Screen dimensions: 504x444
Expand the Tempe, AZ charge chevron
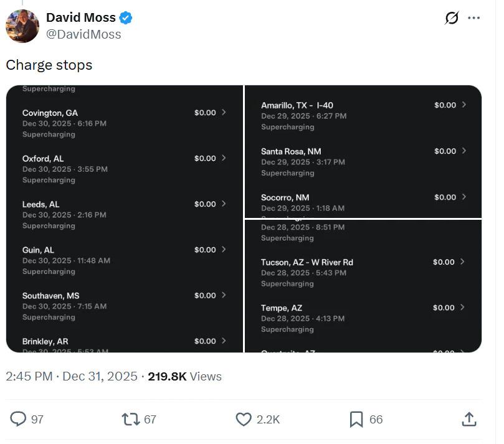point(462,308)
